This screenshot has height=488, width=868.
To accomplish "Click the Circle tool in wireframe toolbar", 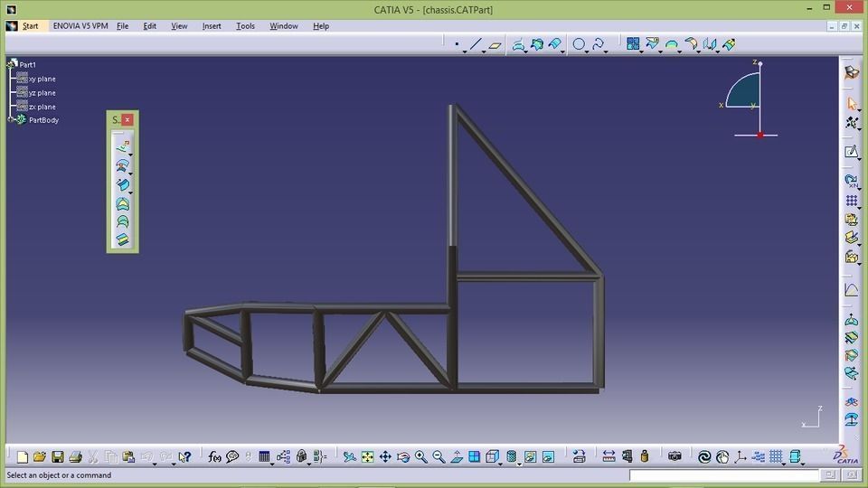I will point(579,44).
